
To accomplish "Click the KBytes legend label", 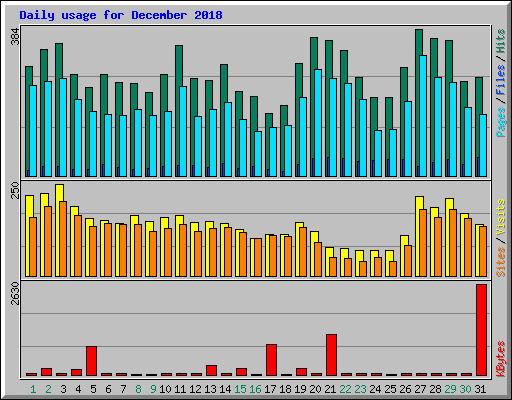I will [501, 359].
